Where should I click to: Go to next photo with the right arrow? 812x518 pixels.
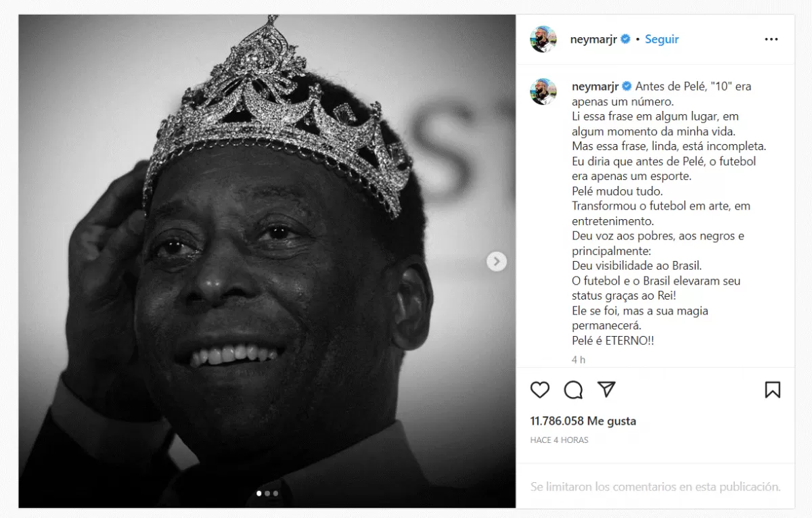coord(497,261)
